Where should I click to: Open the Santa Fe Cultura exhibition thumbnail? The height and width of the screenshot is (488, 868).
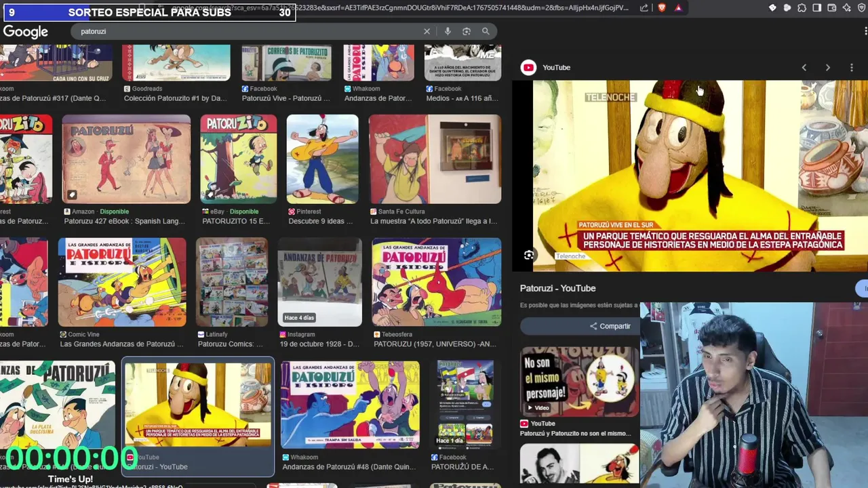click(x=435, y=159)
